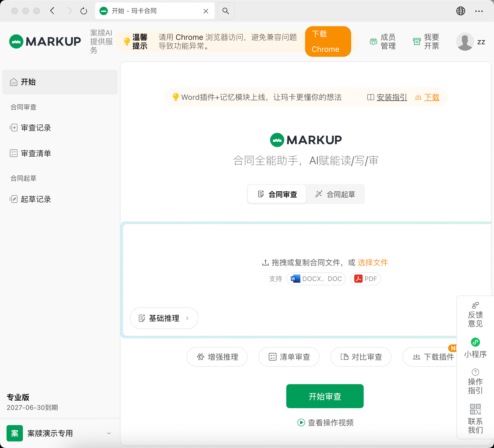The image size is (494, 448).
Task: Open 成员管理 member management
Action: pyautogui.click(x=383, y=41)
